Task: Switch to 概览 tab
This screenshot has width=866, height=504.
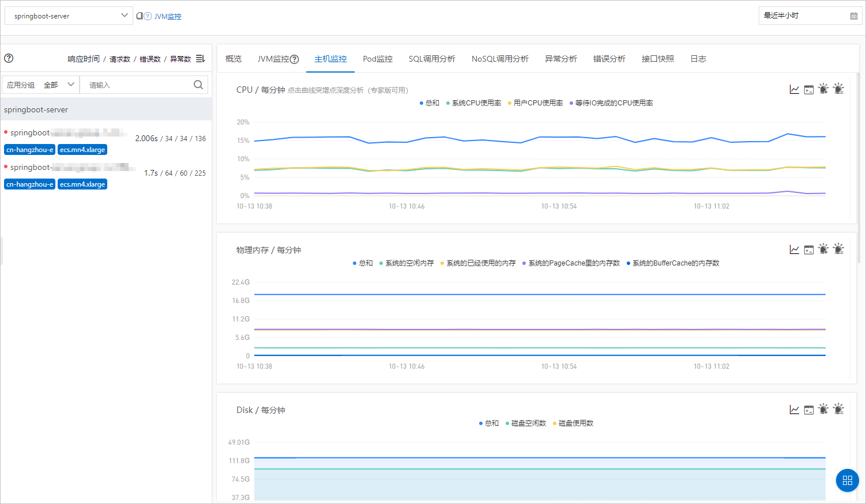Action: pos(234,59)
